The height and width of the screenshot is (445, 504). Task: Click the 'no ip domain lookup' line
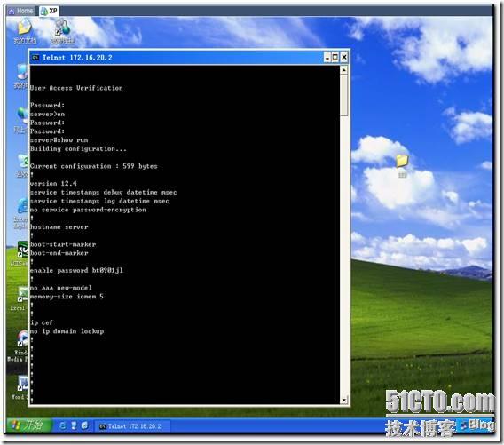tap(67, 331)
